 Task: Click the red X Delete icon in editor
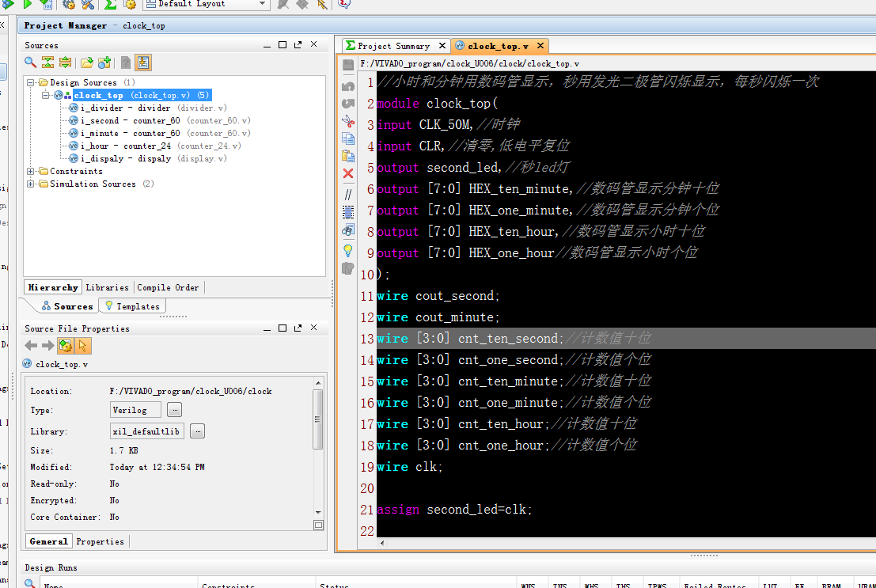point(348,173)
